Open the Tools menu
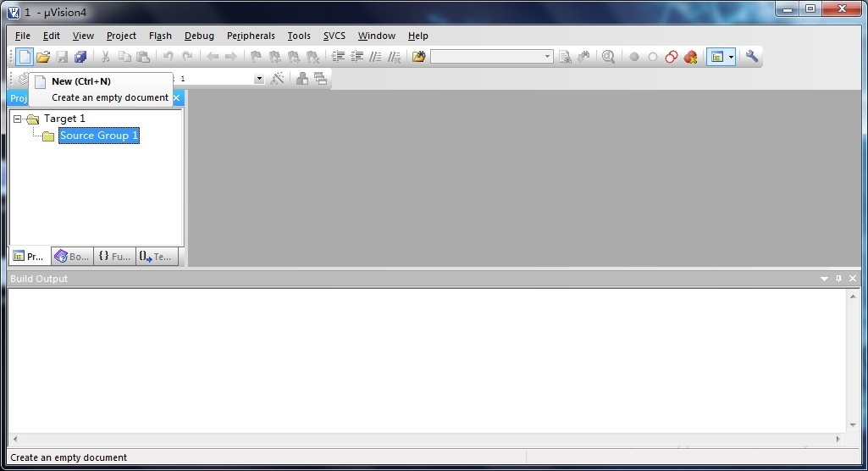This screenshot has width=868, height=471. (299, 36)
